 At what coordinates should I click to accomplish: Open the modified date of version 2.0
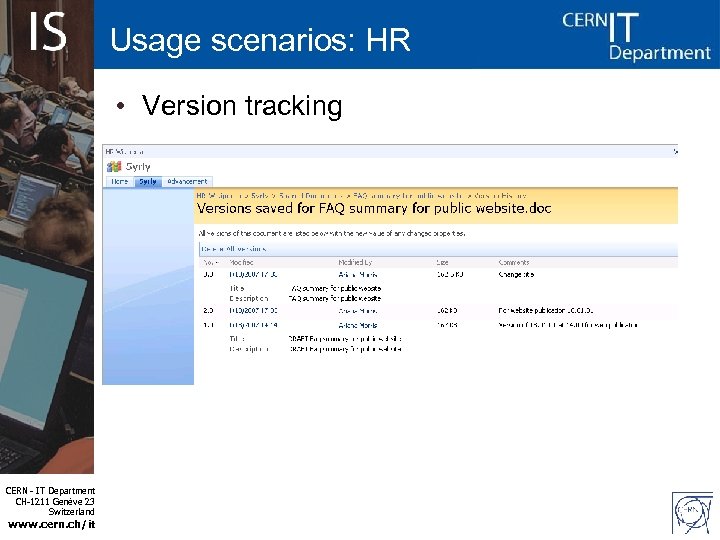point(253,310)
